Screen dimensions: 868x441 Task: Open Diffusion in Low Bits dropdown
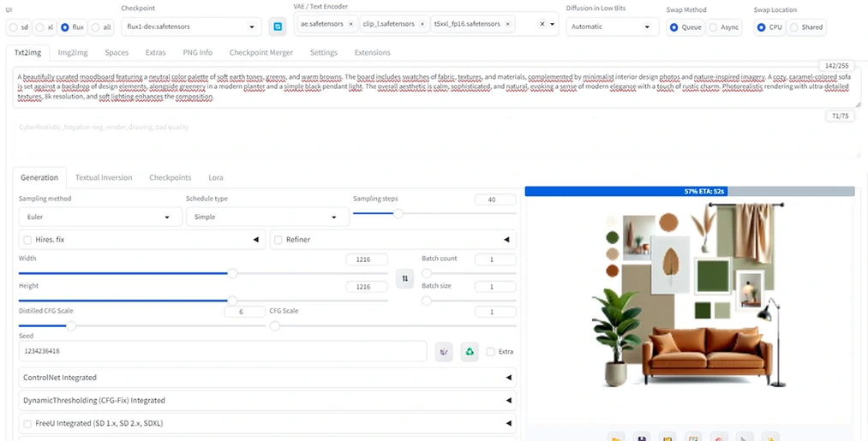(613, 27)
